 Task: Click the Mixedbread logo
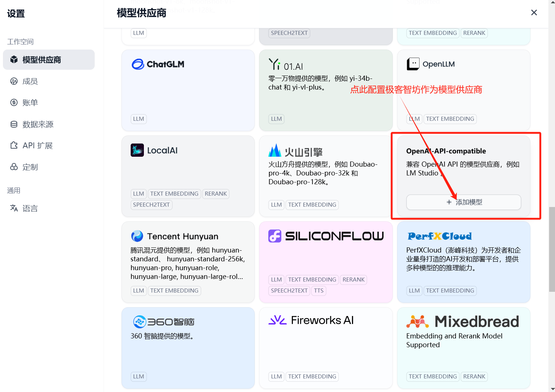(462, 322)
